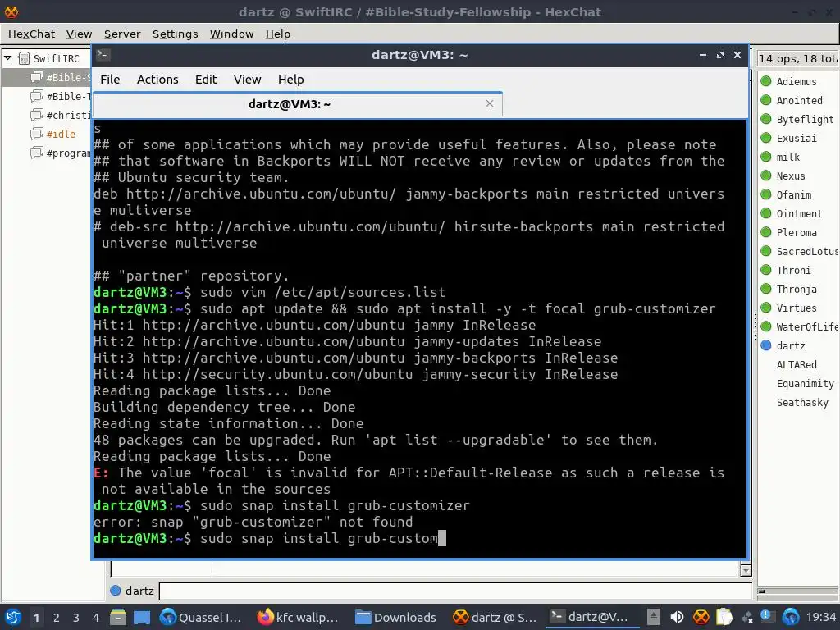Click the chat scrollbar down arrow
The height and width of the screenshot is (630, 840).
tap(745, 570)
